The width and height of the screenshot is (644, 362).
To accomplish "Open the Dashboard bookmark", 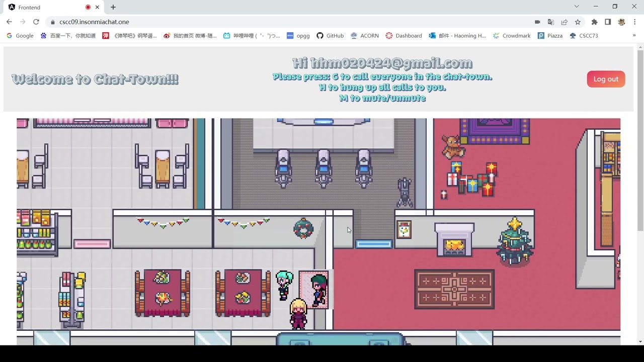I will (404, 36).
